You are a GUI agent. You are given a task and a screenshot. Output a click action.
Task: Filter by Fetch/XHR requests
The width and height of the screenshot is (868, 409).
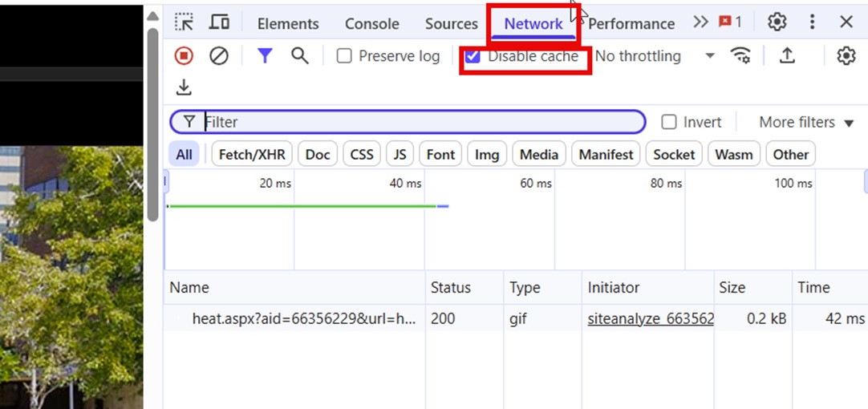[252, 155]
